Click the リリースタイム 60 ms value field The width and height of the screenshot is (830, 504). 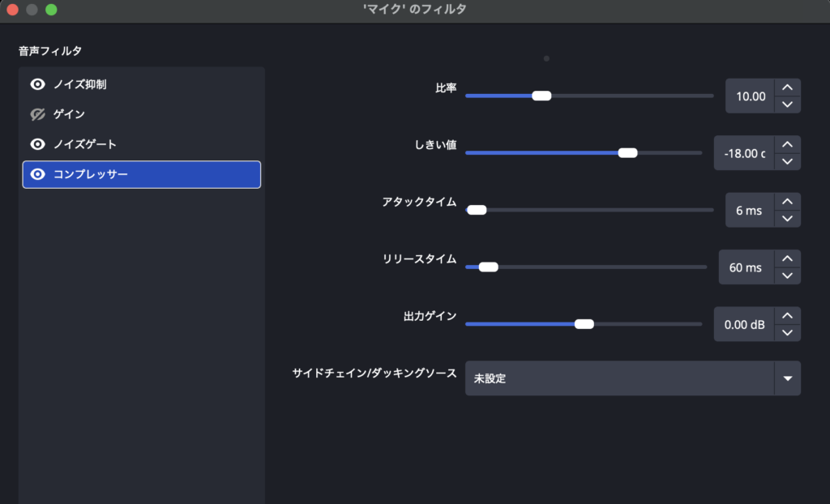point(746,267)
